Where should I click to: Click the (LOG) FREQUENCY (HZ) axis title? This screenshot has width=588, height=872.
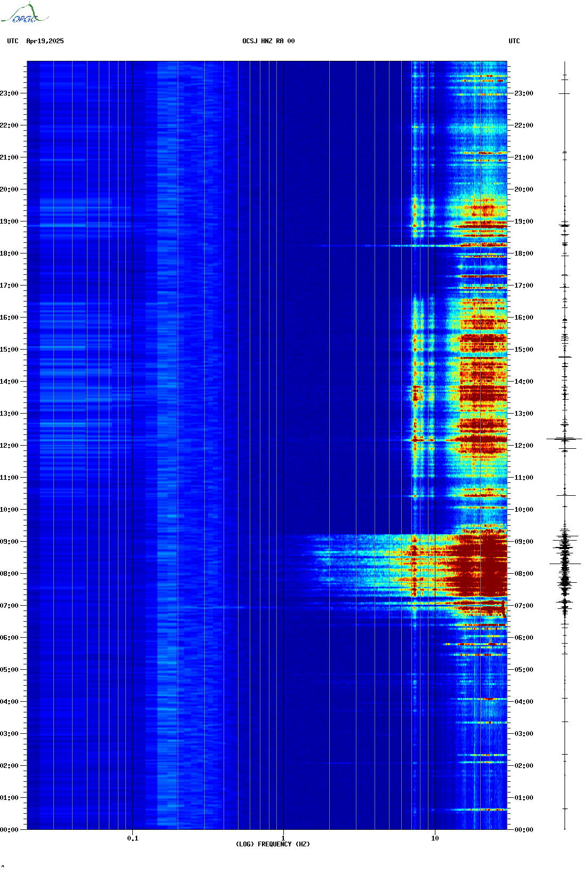(x=273, y=844)
